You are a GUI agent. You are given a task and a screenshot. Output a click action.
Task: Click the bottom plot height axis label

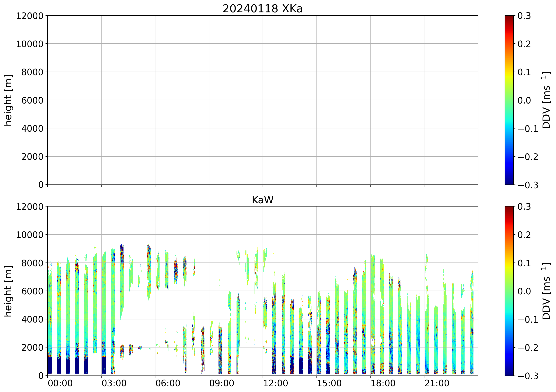click(8, 291)
